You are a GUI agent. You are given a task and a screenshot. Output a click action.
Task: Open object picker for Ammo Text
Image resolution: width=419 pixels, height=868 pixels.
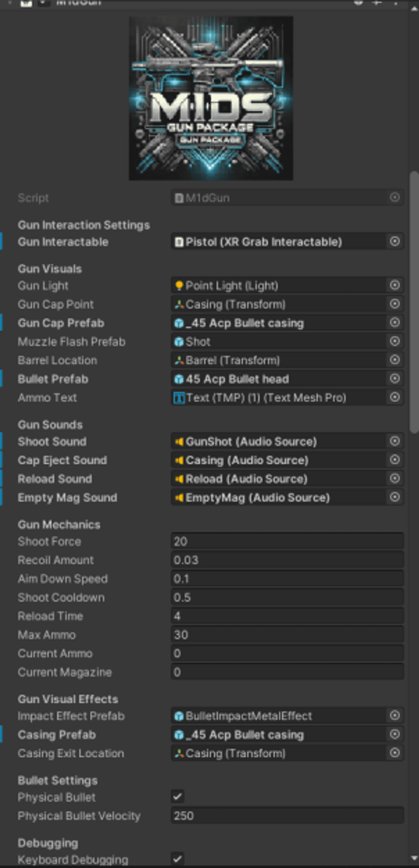(395, 397)
